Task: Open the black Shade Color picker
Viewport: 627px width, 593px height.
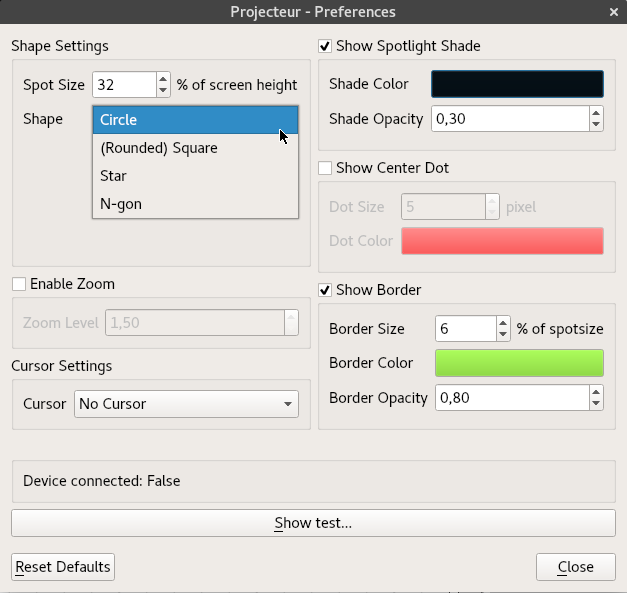Action: point(517,84)
